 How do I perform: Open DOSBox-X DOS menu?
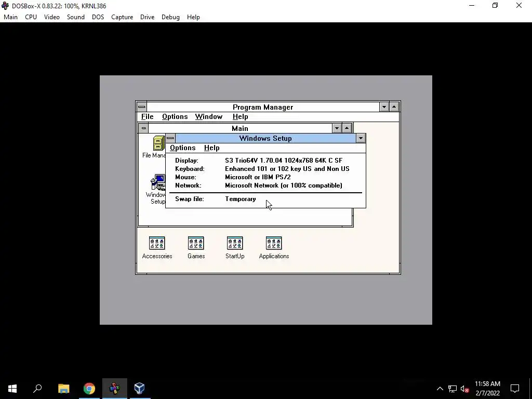[x=98, y=17]
